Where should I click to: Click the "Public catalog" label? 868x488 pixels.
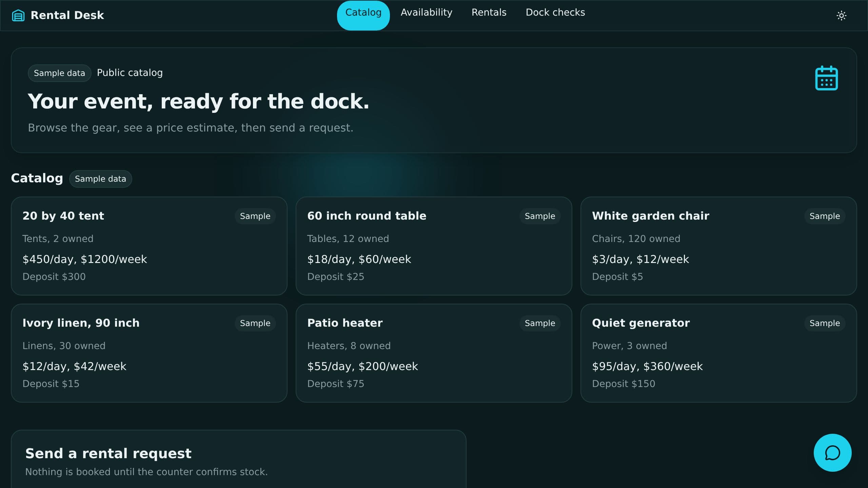pyautogui.click(x=130, y=73)
